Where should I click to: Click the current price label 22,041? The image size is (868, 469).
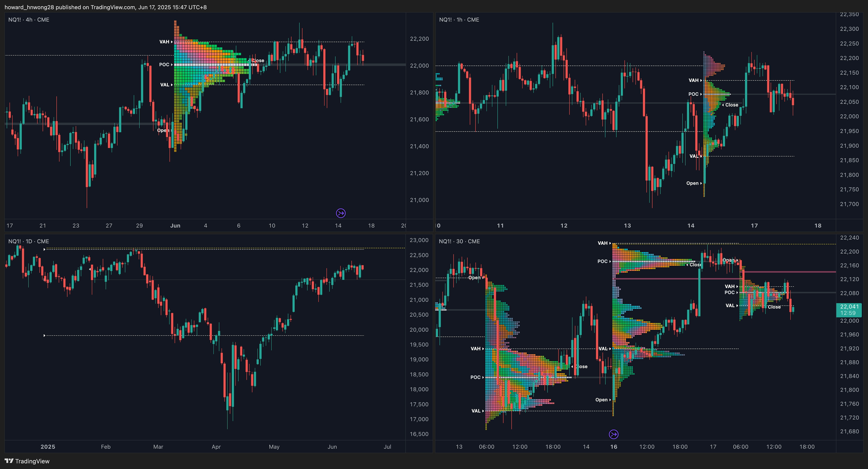pos(849,307)
